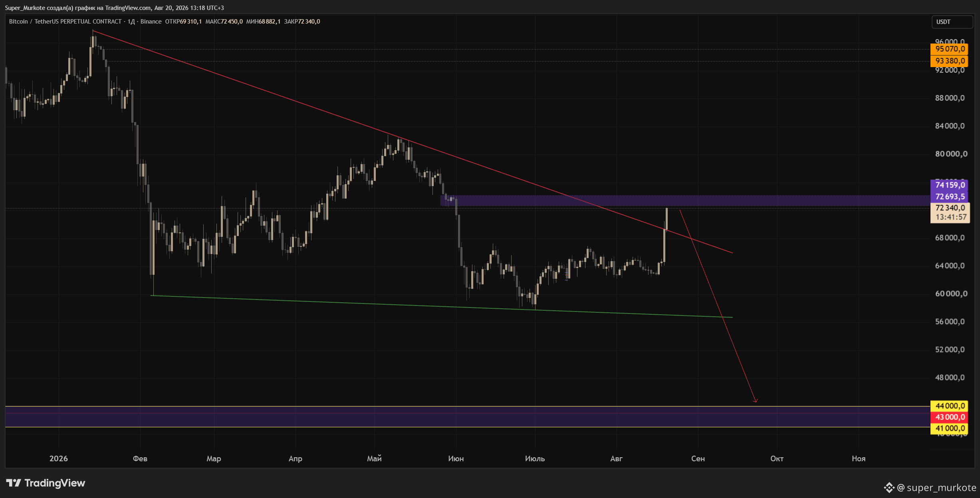This screenshot has width=980, height=498.
Task: Click the 88 000,0 price scale value
Action: click(x=950, y=98)
